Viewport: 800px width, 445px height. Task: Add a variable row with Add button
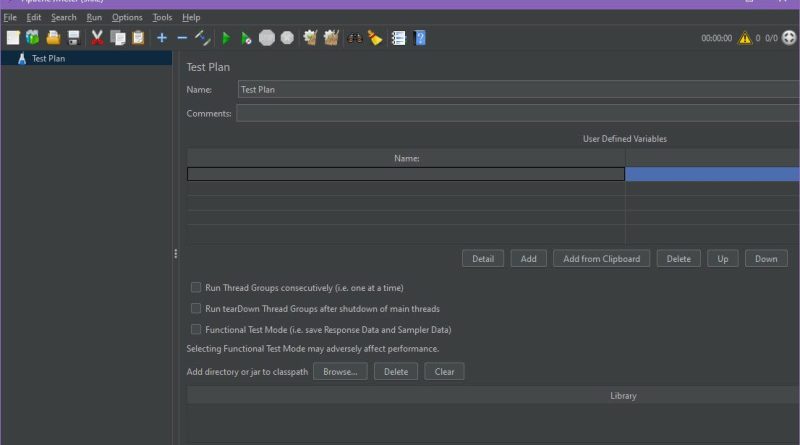click(528, 259)
